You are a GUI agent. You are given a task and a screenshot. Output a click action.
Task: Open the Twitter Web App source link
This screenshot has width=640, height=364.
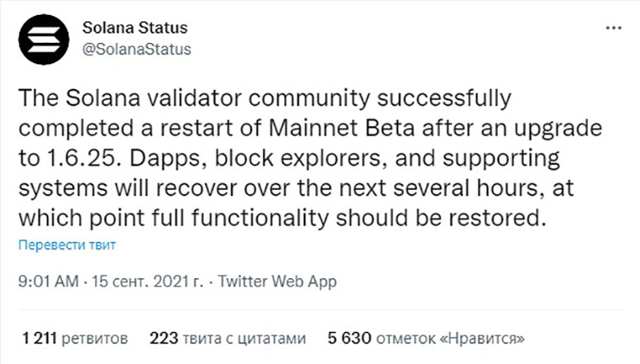pos(277,281)
